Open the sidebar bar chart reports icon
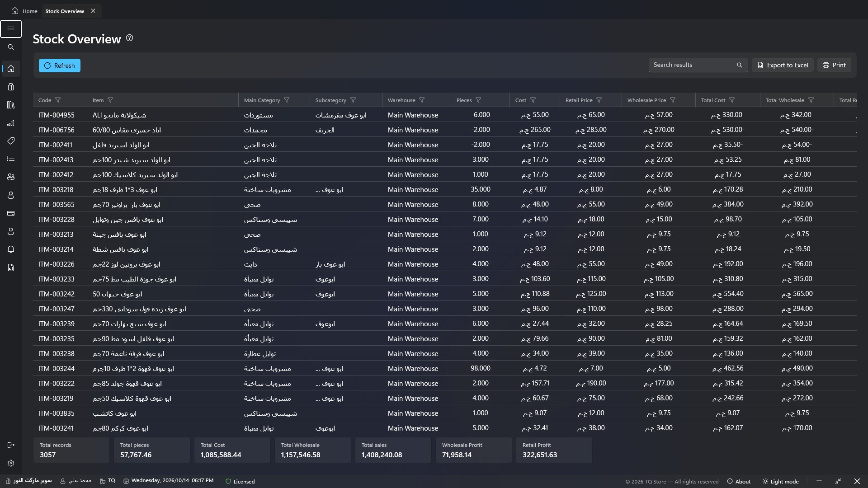This screenshot has height=488, width=868. (11, 123)
